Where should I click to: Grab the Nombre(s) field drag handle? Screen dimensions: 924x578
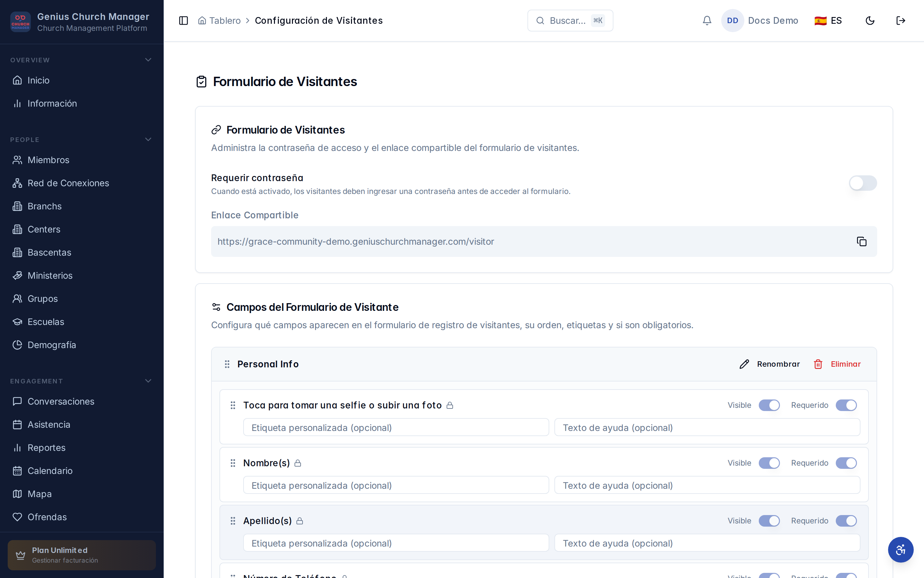233,463
